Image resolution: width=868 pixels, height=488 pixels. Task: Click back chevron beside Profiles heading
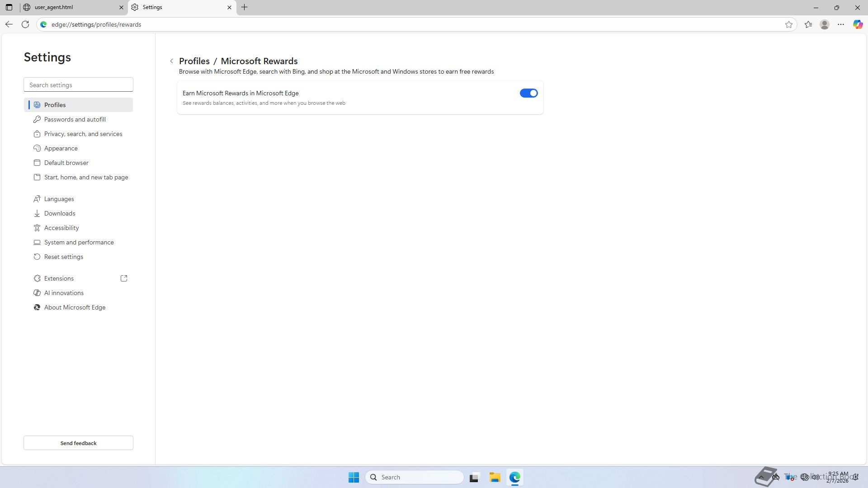tap(172, 61)
